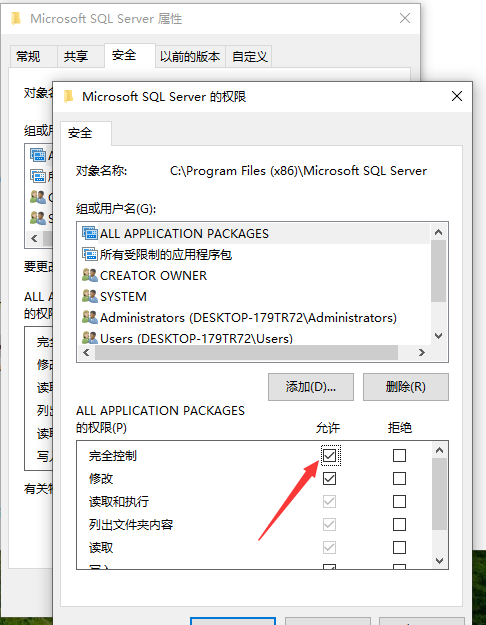
Task: Click folder icon in permissions dialog title
Action: click(69, 96)
